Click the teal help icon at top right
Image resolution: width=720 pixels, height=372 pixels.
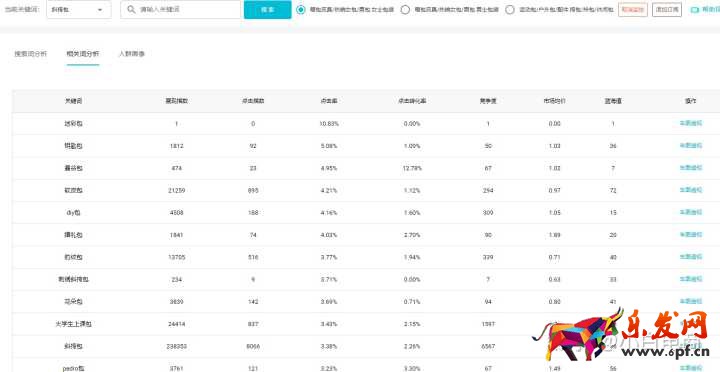[x=694, y=10]
